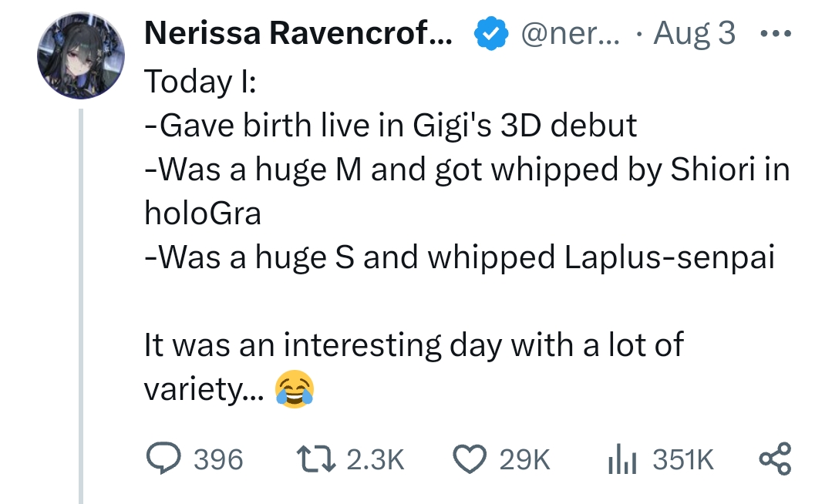Click the 396 replies count
This screenshot has height=504, width=832.
coord(217,460)
